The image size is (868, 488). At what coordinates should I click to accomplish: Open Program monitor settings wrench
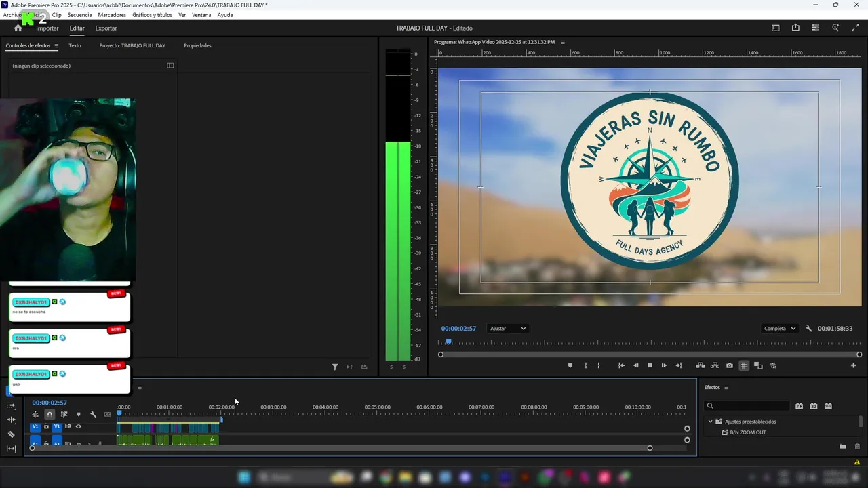(x=809, y=328)
